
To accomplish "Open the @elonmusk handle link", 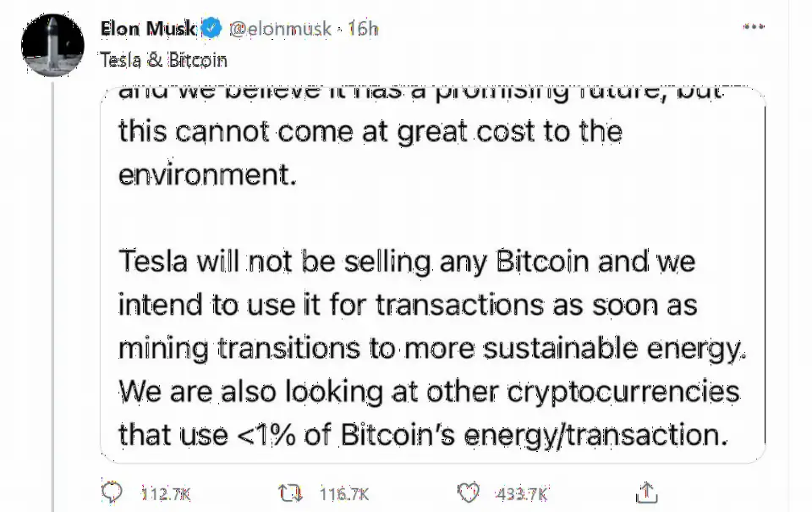I will pos(280,29).
